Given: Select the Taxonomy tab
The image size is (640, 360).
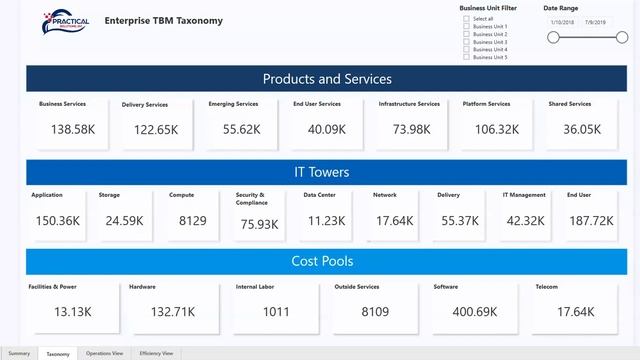Looking at the screenshot, I should [58, 354].
